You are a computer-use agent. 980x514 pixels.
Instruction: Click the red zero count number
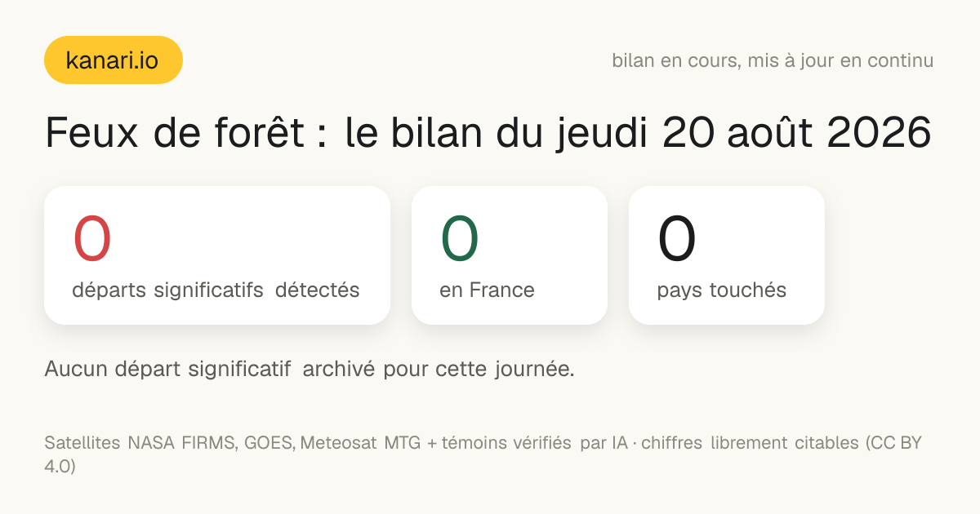tap(92, 238)
